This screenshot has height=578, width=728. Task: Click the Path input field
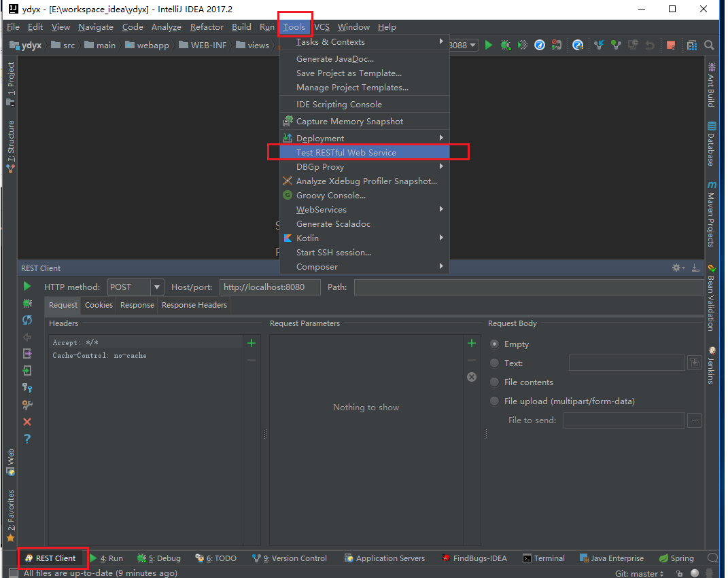coord(527,287)
